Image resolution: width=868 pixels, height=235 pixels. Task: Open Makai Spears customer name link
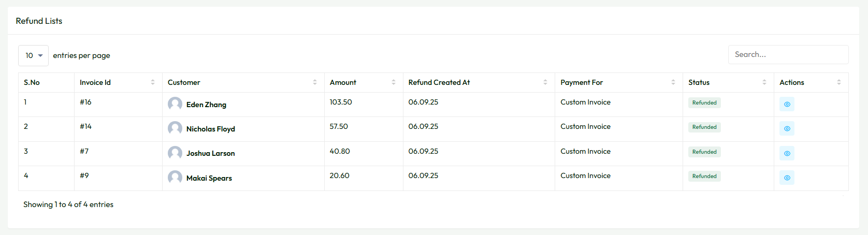209,178
